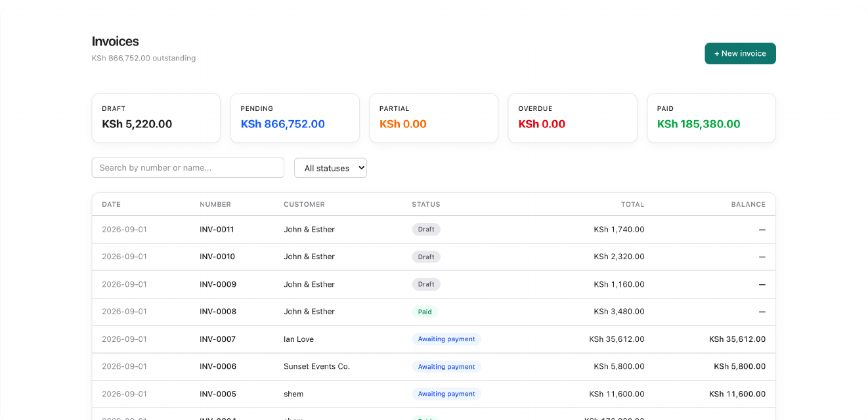The image size is (868, 420).
Task: Click the NUMBER column header
Action: pos(215,205)
